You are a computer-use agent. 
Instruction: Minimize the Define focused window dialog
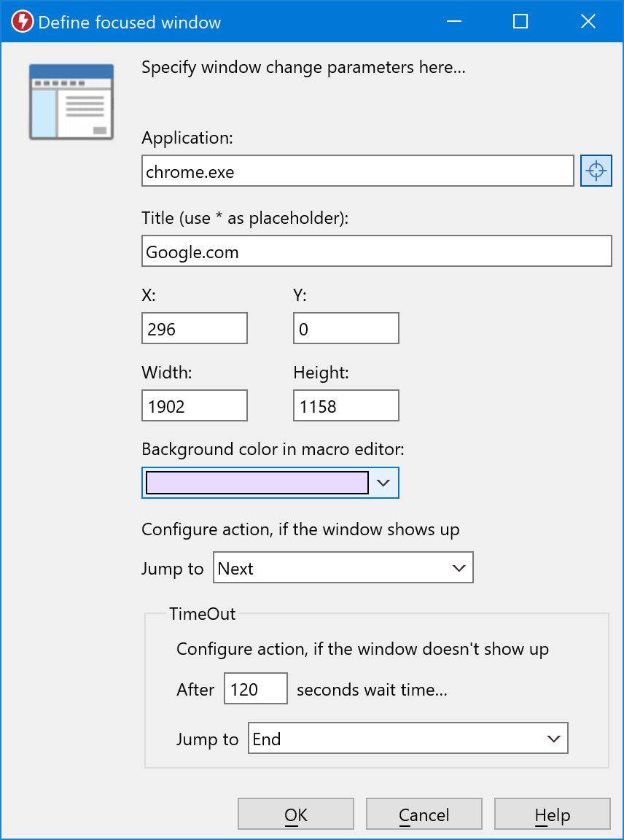click(x=453, y=21)
